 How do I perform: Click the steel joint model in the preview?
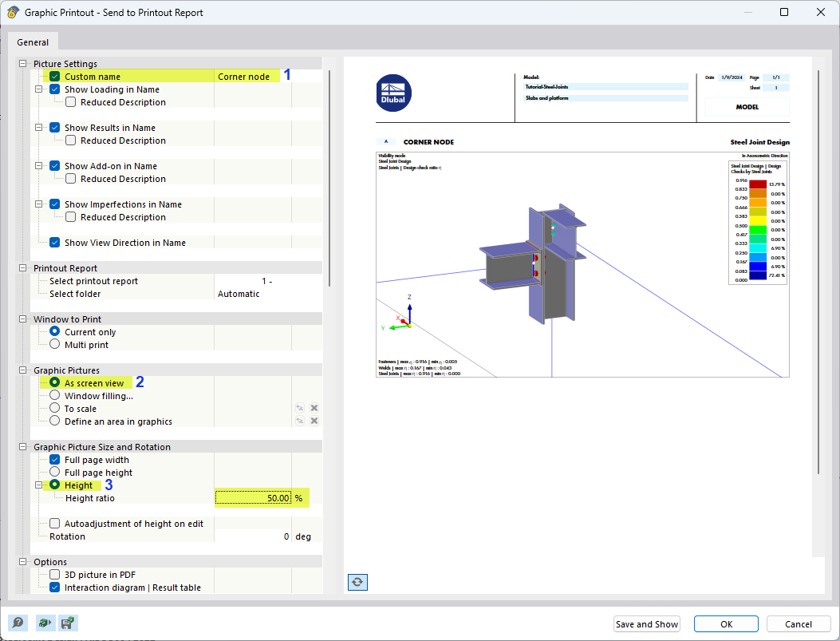pyautogui.click(x=531, y=265)
